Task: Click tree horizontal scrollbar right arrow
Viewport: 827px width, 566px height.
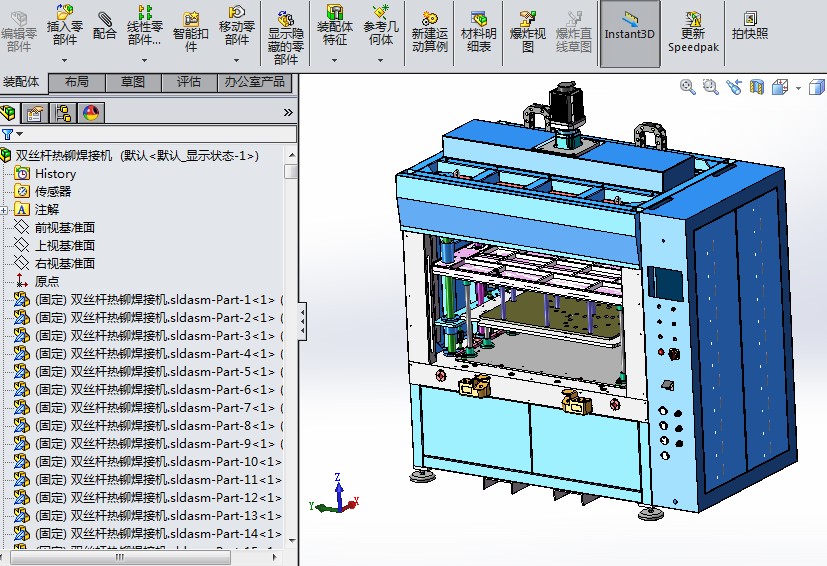Action: pyautogui.click(x=274, y=557)
